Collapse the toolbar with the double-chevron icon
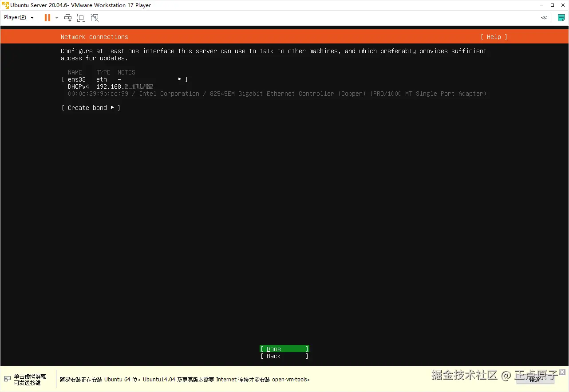This screenshot has width=569, height=392. (544, 18)
